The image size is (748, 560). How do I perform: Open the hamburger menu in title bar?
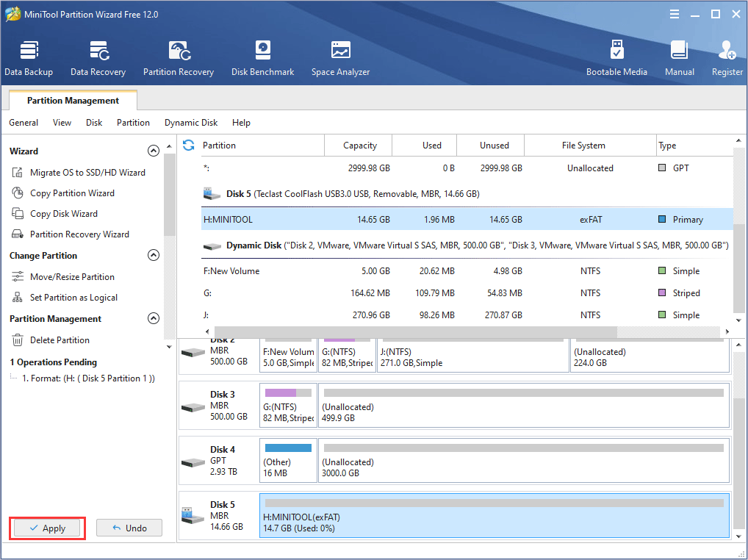[674, 14]
